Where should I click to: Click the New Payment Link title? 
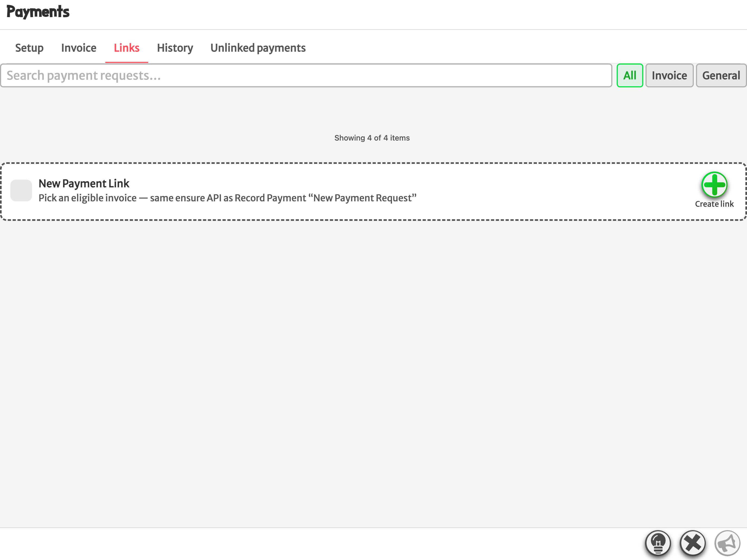[84, 184]
